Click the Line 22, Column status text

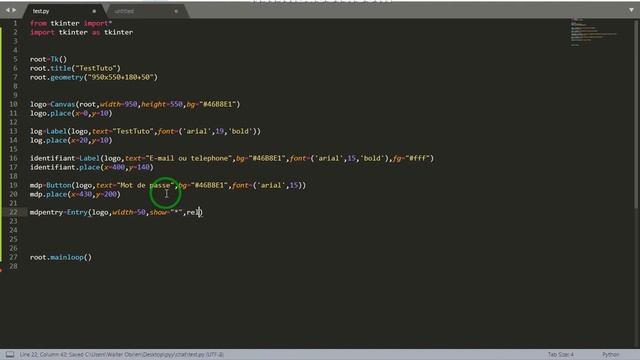click(x=122, y=354)
